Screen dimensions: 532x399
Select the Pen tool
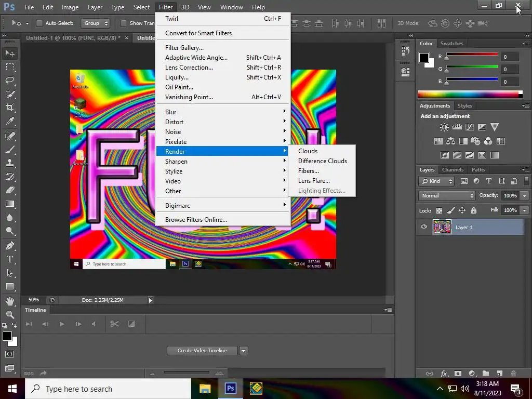click(x=10, y=246)
